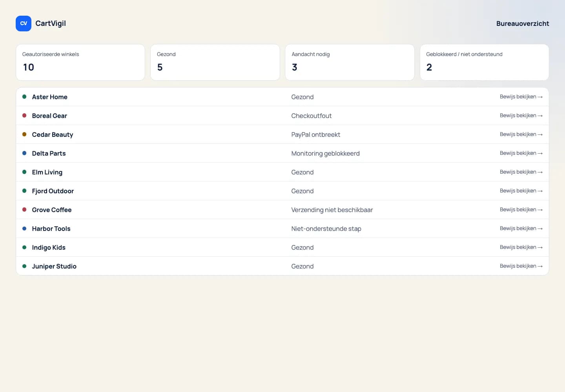Viewport: 565px width, 392px height.
Task: Click the Grove Coffee shop name
Action: point(52,210)
